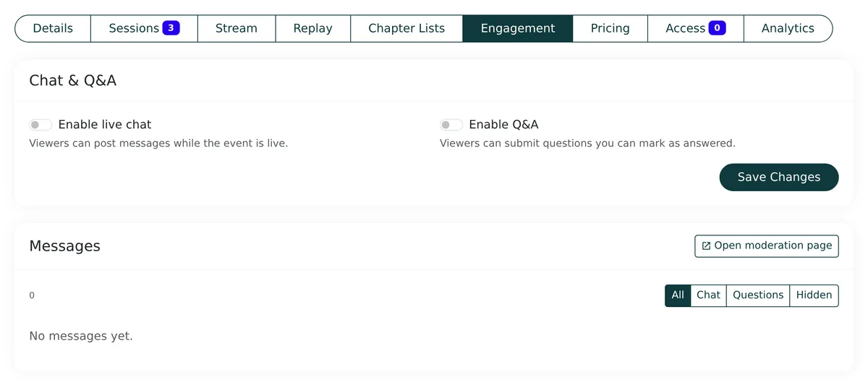This screenshot has width=868, height=386.
Task: Click the Enable live chat label
Action: [x=105, y=125]
